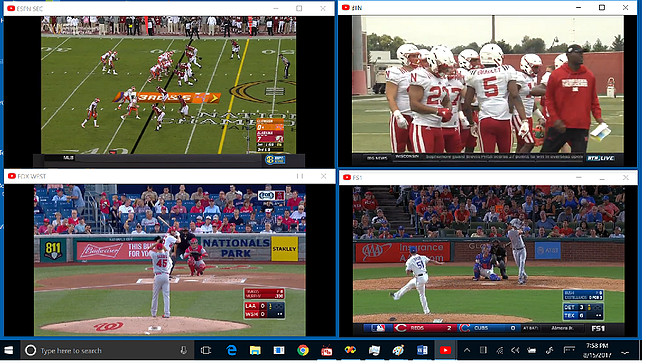This screenshot has height=364, width=646.
Task: Open the paint palette app on taskbar
Action: 398,350
